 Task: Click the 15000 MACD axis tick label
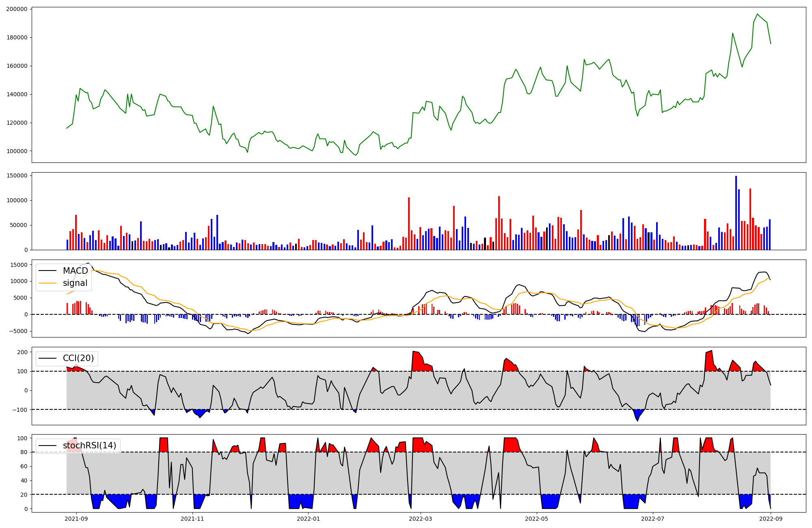click(x=19, y=265)
